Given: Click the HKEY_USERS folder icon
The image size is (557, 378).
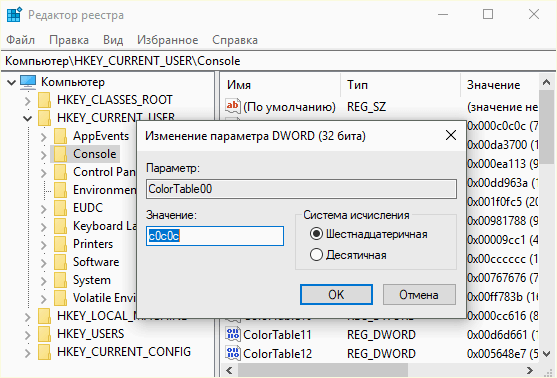Looking at the screenshot, I should [45, 334].
